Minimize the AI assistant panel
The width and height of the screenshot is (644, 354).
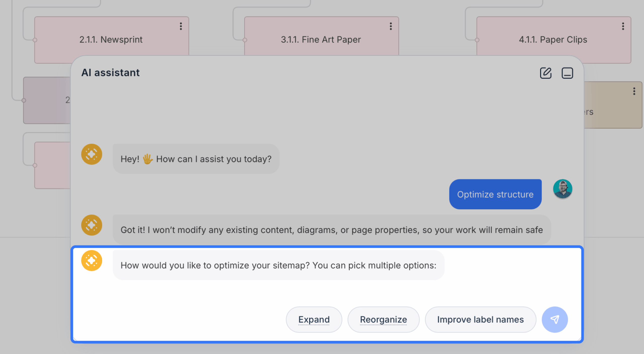[x=567, y=73]
